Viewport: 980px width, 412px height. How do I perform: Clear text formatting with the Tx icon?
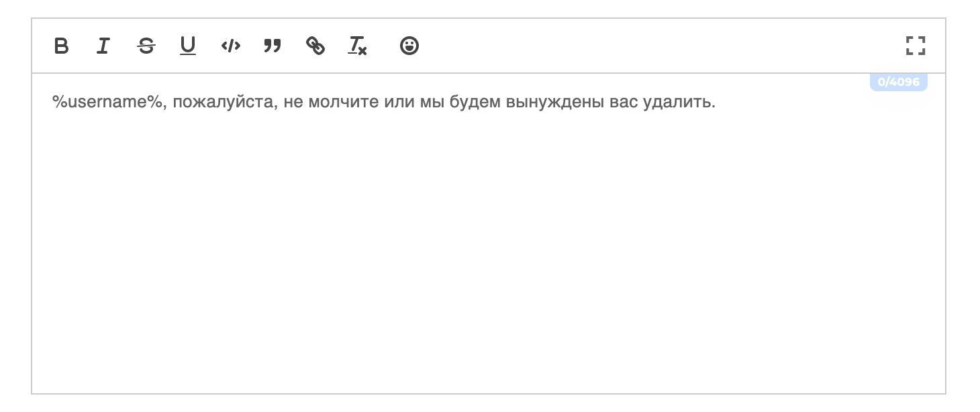click(x=357, y=46)
